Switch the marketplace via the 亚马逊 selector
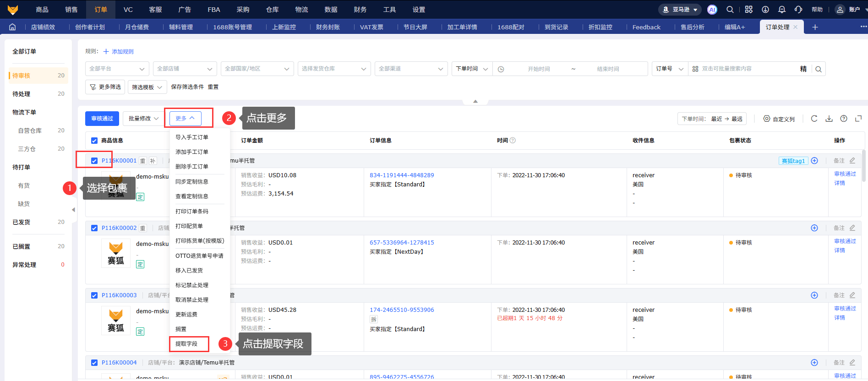868x381 pixels. coord(681,10)
